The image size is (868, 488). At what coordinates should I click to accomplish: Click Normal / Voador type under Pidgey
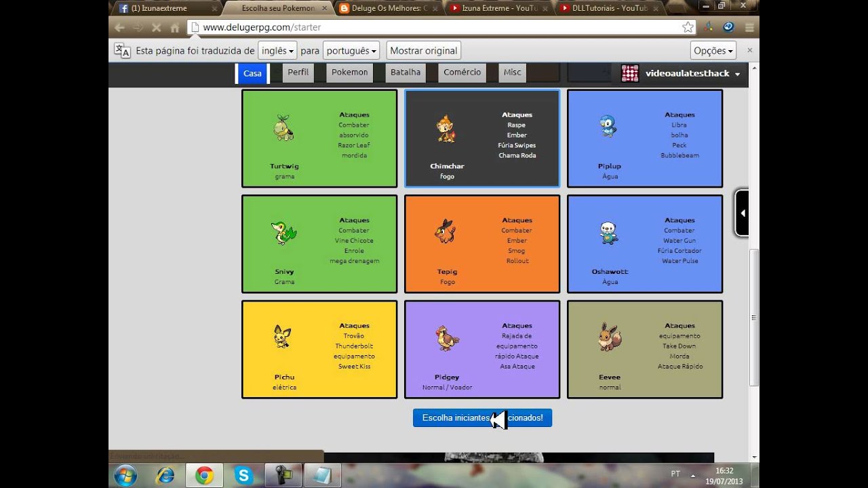click(447, 388)
